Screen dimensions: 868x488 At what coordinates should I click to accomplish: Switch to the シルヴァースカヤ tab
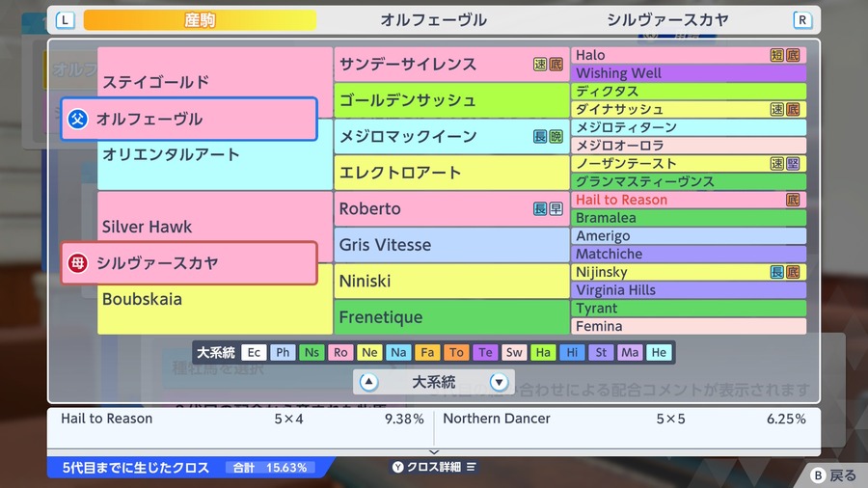(x=667, y=20)
